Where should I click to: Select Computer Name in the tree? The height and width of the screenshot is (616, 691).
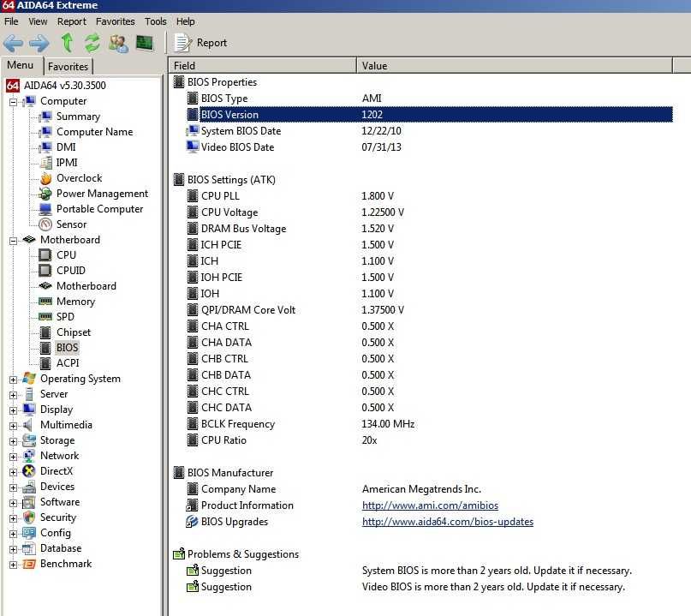point(95,132)
